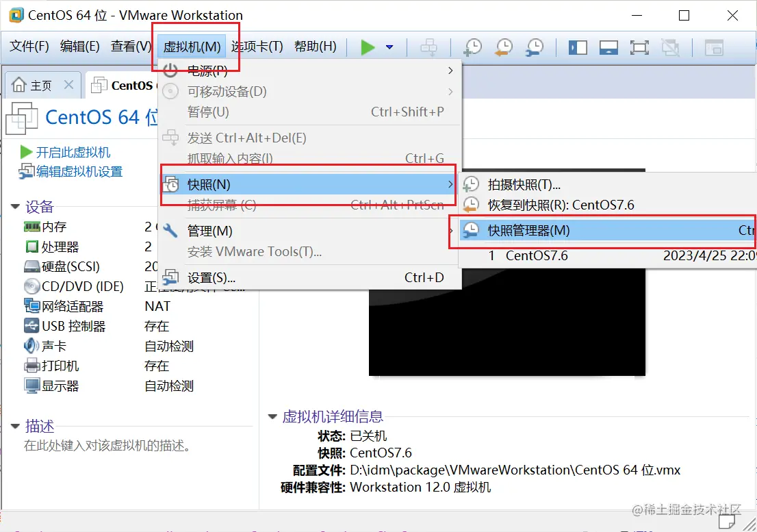Expand the 电源(P) submenu
The image size is (757, 532).
point(309,71)
